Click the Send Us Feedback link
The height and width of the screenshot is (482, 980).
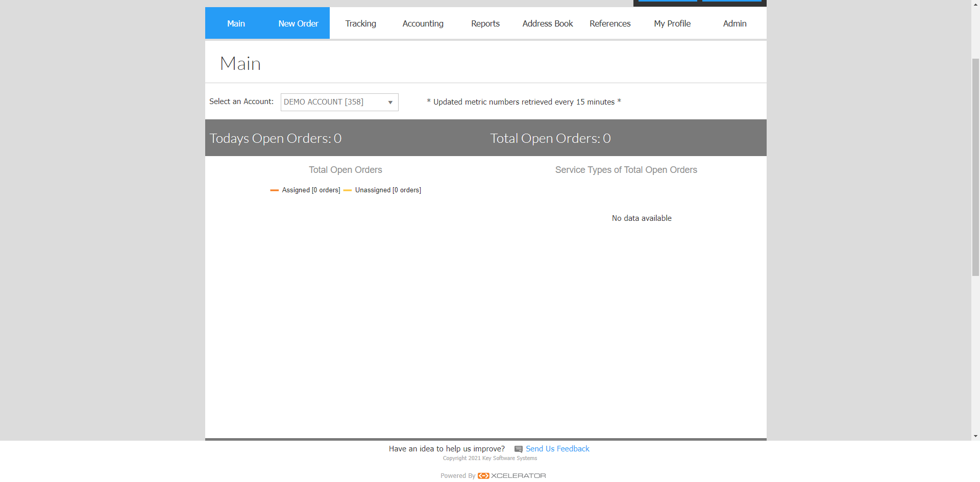click(557, 449)
